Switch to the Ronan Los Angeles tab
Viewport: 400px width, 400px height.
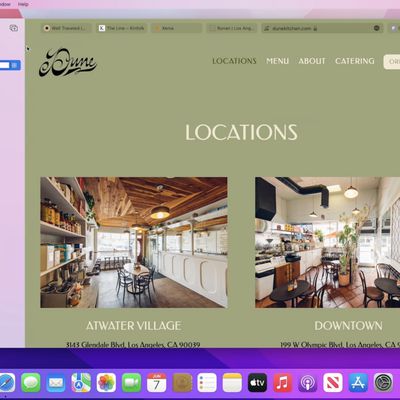(x=232, y=28)
